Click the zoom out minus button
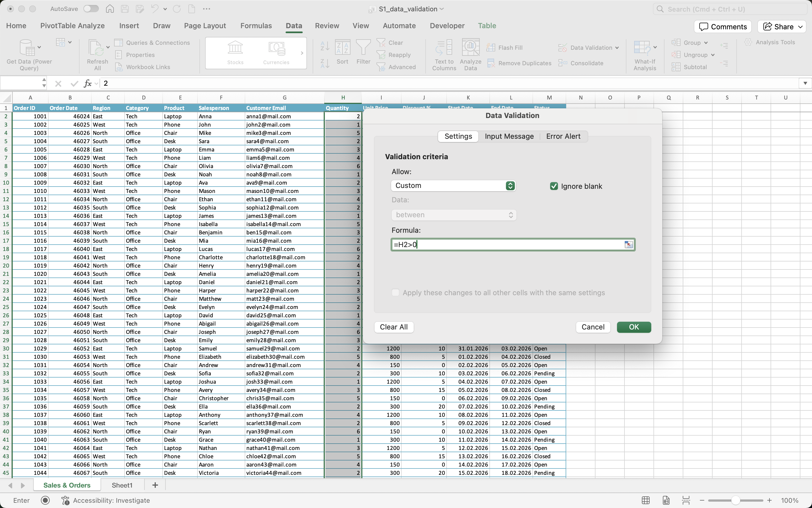This screenshot has width=812, height=508. point(702,500)
